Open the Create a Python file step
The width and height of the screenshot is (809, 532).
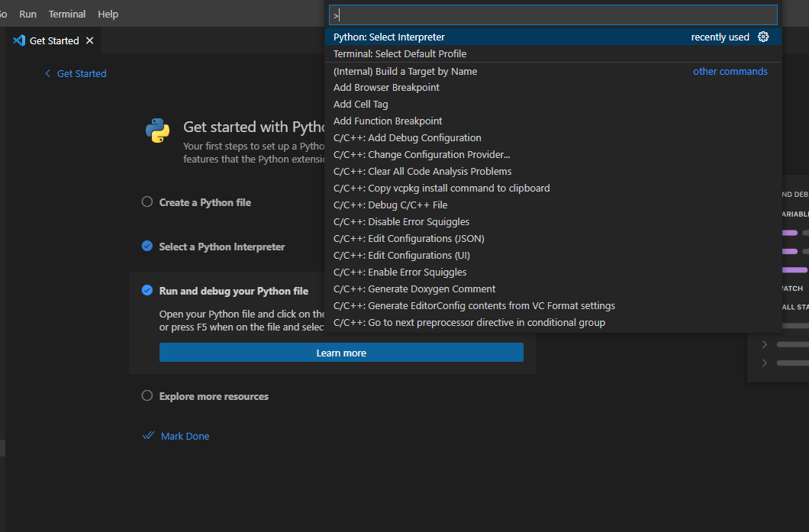[205, 202]
